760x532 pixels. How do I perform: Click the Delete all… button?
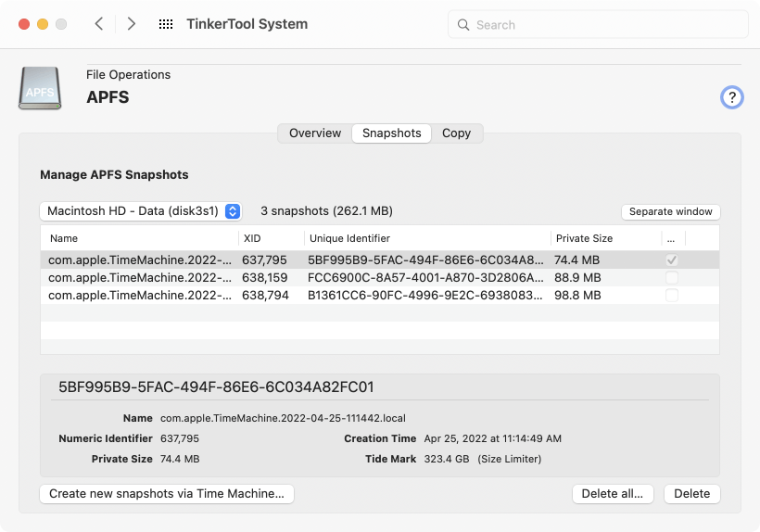(613, 494)
